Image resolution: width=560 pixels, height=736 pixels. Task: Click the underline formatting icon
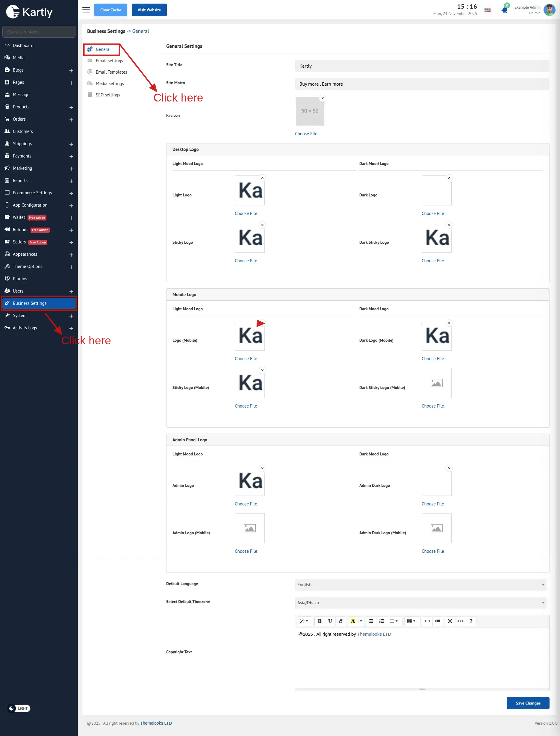tap(330, 621)
